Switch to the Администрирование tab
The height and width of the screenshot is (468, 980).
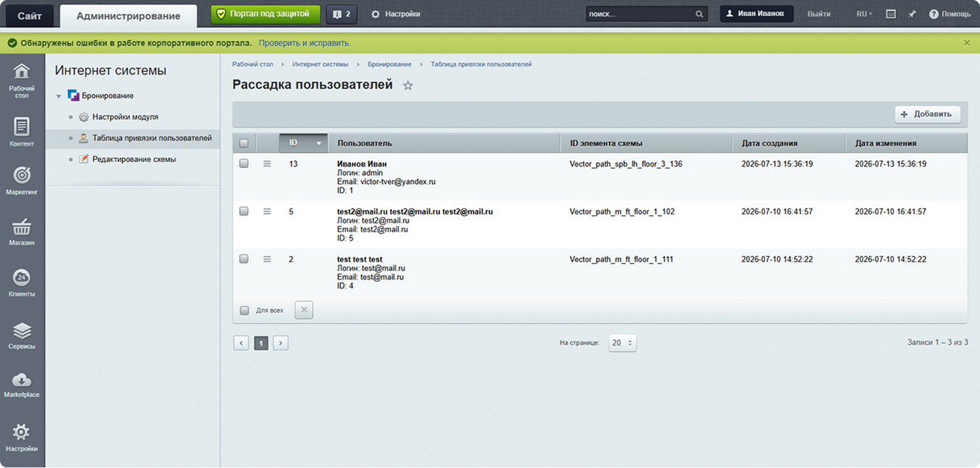[129, 16]
